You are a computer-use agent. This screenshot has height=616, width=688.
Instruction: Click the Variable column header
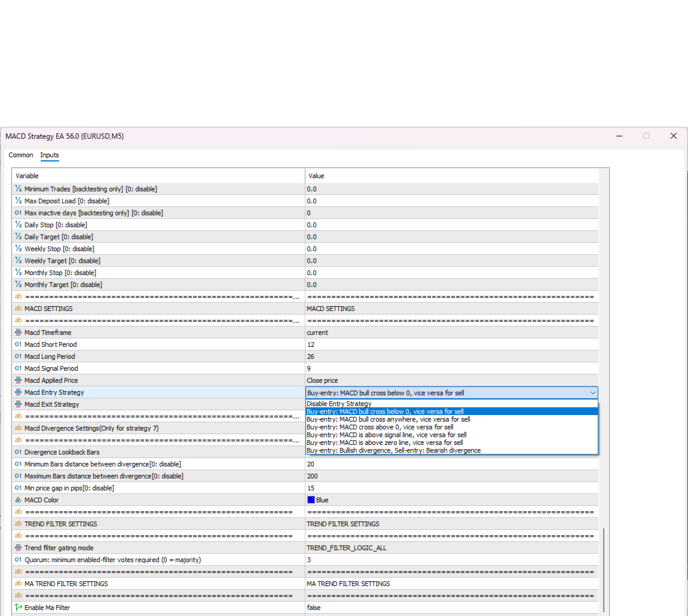pyautogui.click(x=158, y=176)
